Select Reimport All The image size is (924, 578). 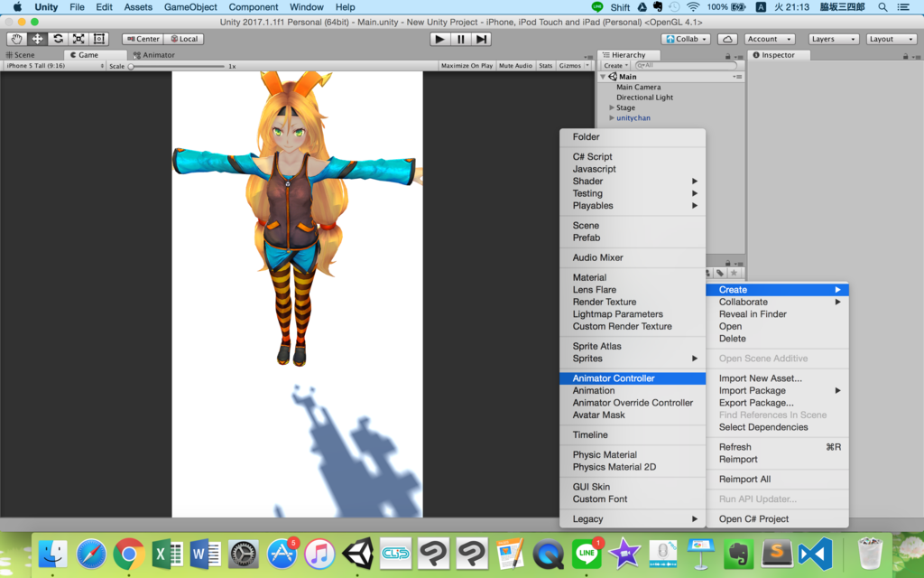[x=777, y=479]
